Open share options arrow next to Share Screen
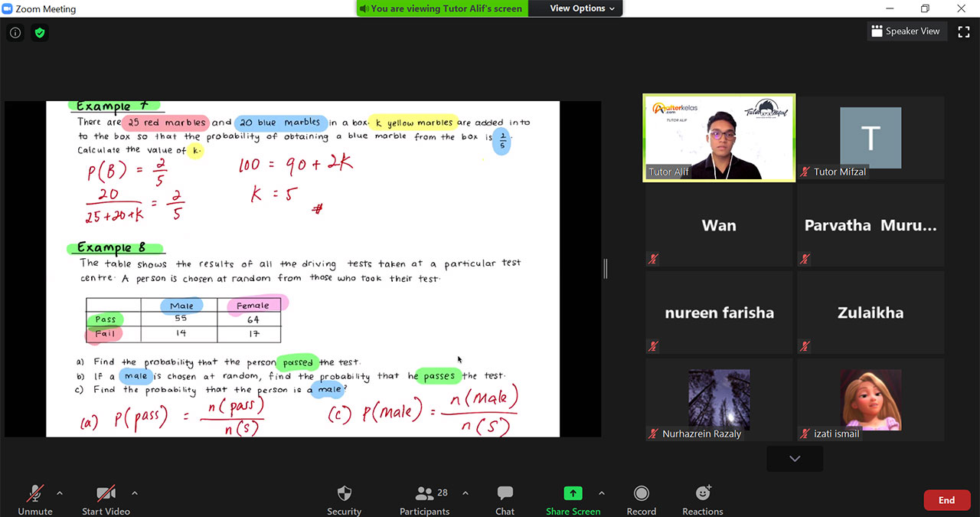Image resolution: width=980 pixels, height=517 pixels. [601, 493]
